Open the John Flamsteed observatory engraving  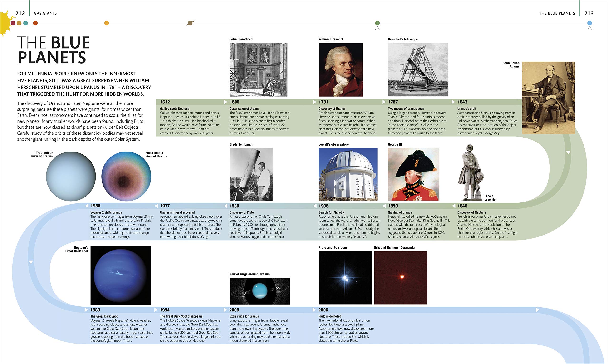tap(259, 70)
